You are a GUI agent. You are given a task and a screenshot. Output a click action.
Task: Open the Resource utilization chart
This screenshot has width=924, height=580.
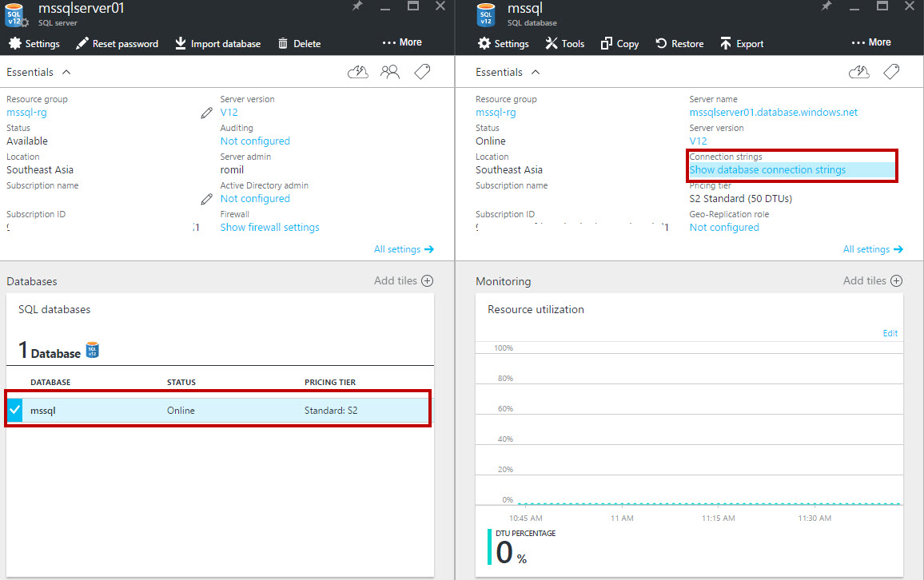click(x=689, y=435)
